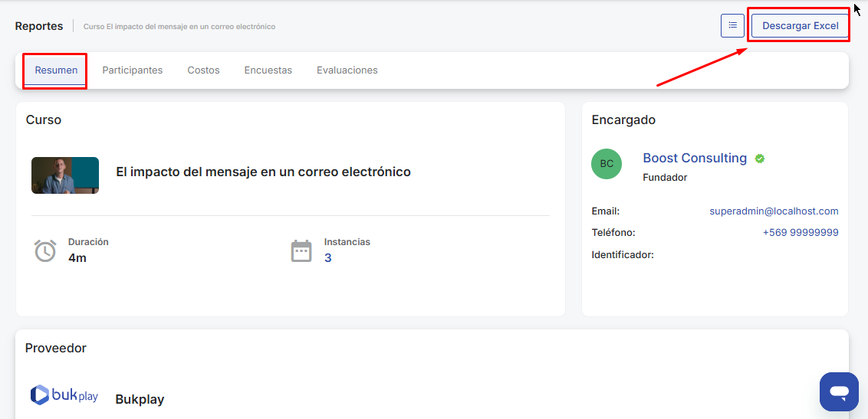Click the calendar icon beside Instancias
Image resolution: width=868 pixels, height=419 pixels.
[301, 250]
